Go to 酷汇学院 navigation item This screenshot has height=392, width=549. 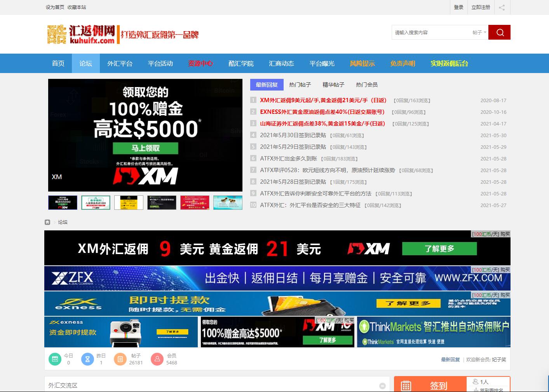(x=241, y=63)
